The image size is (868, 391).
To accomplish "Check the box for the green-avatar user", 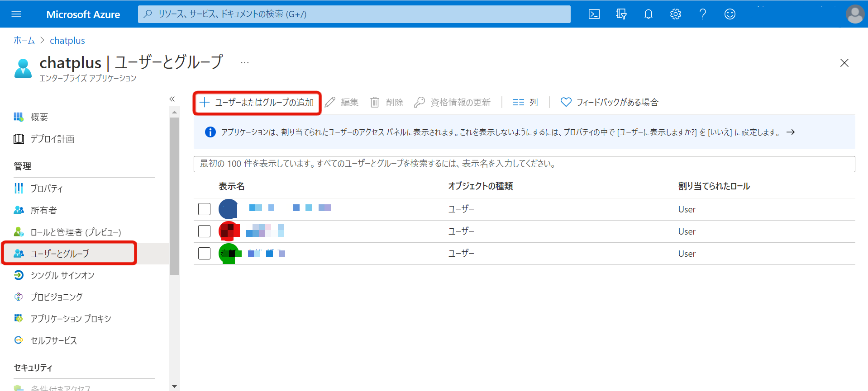I will coord(205,254).
